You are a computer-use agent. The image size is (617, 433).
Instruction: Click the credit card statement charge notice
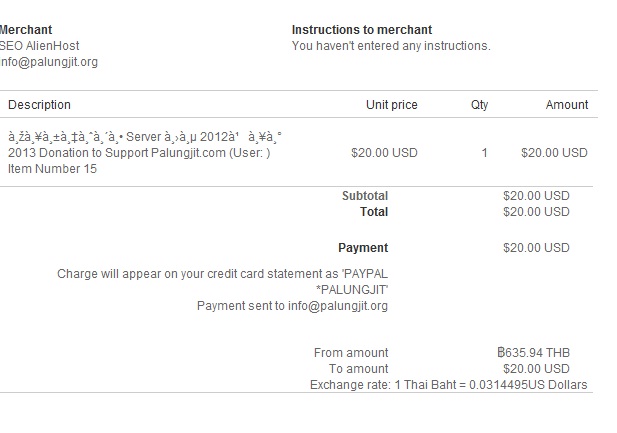coord(222,281)
